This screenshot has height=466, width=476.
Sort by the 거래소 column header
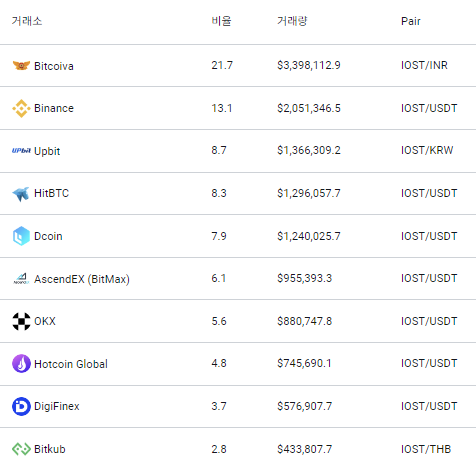coord(27,21)
